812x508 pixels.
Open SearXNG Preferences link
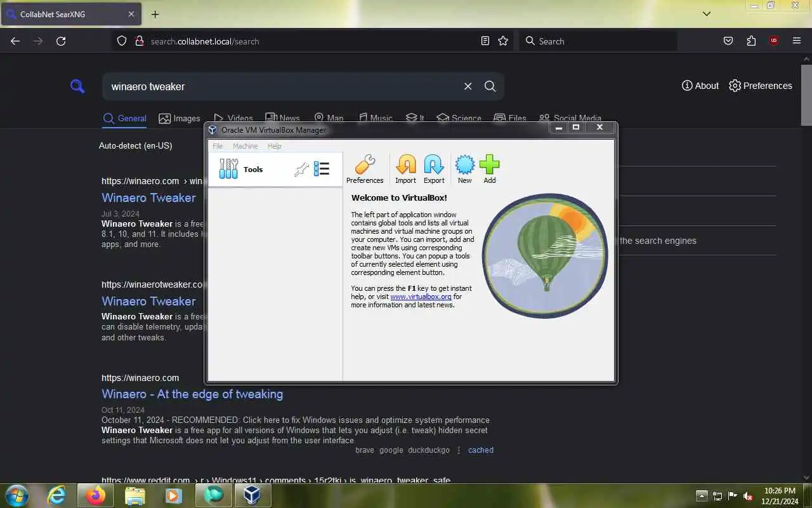coord(761,86)
